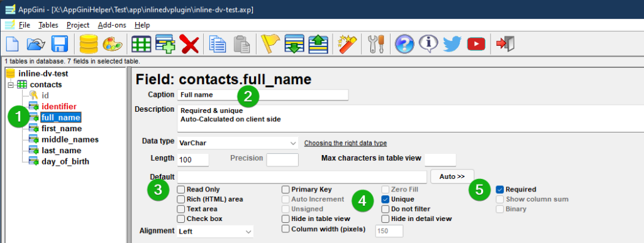Collapse the contacts table tree node
The height and width of the screenshot is (243, 644).
(x=11, y=85)
